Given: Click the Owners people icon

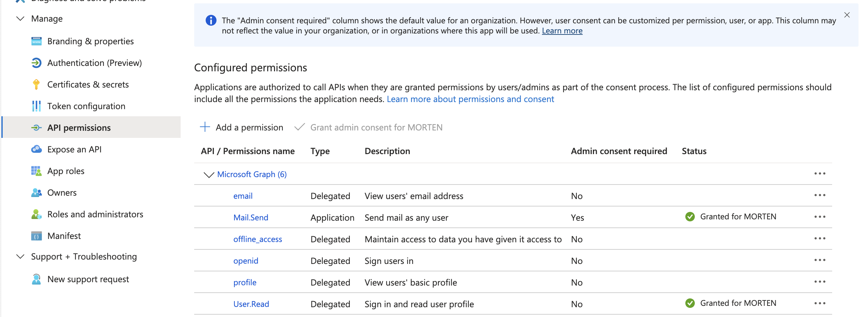Looking at the screenshot, I should (36, 193).
